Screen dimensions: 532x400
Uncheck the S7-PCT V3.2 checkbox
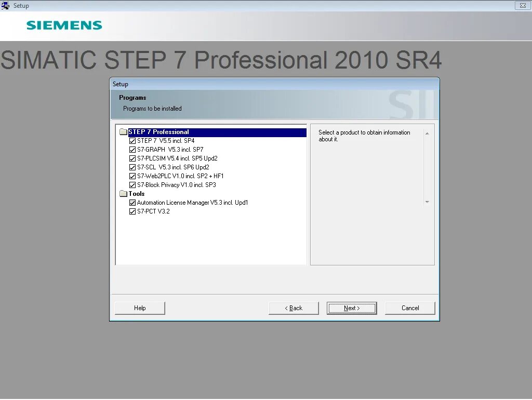[x=132, y=211]
